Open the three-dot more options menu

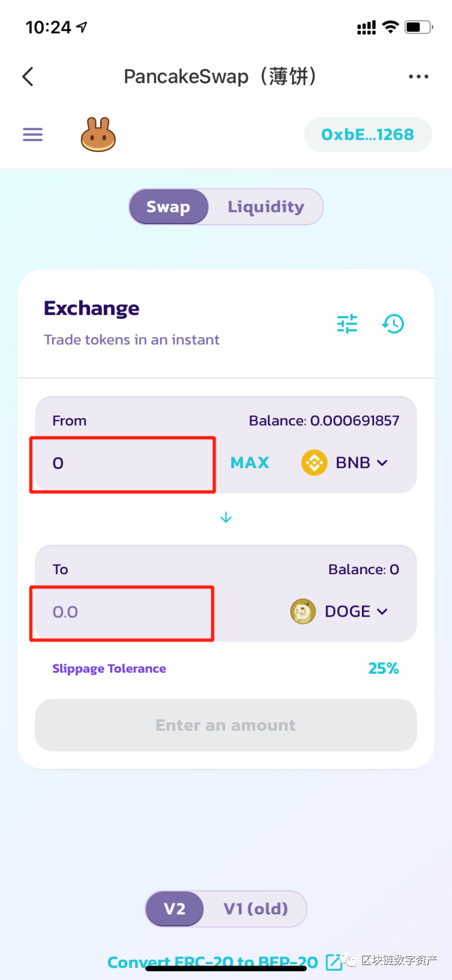[418, 76]
